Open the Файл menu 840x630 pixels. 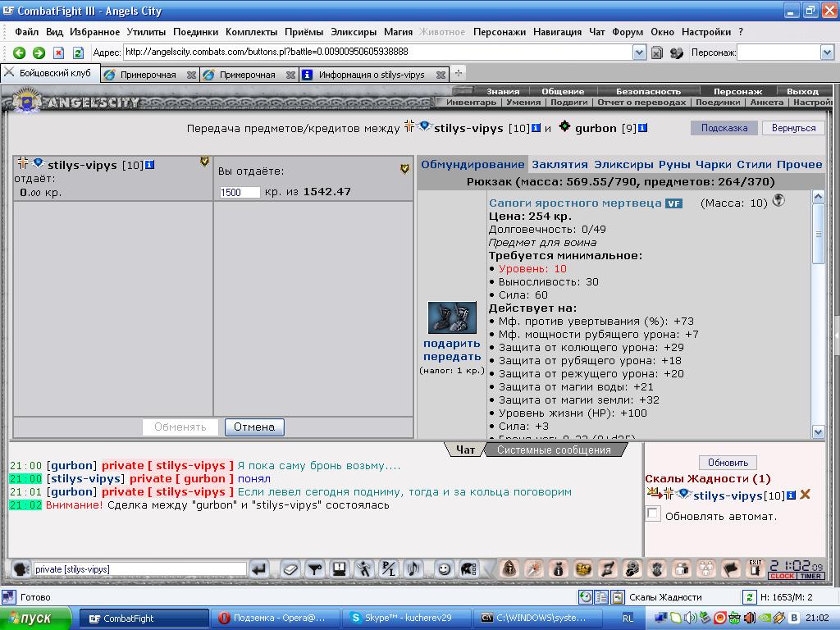[26, 32]
